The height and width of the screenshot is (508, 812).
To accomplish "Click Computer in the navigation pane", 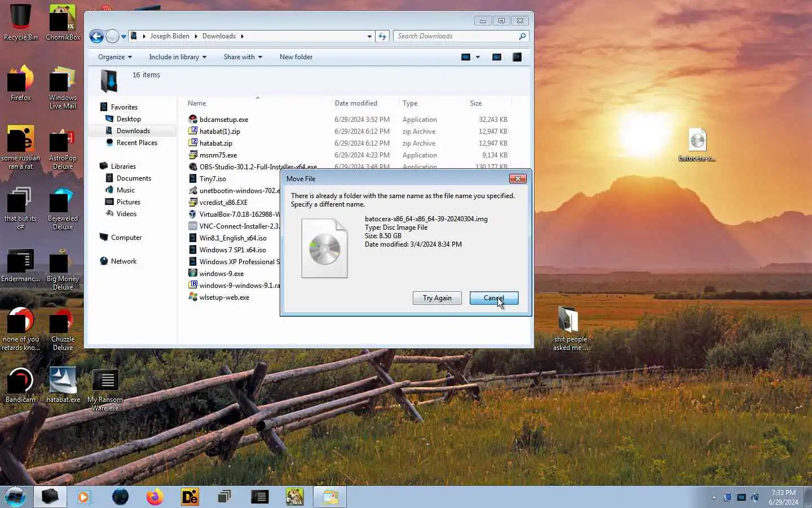I will click(x=126, y=238).
